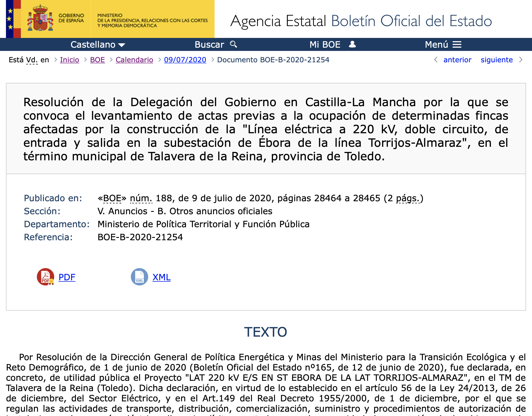
Task: Click the Referencia label
Action: pos(48,237)
